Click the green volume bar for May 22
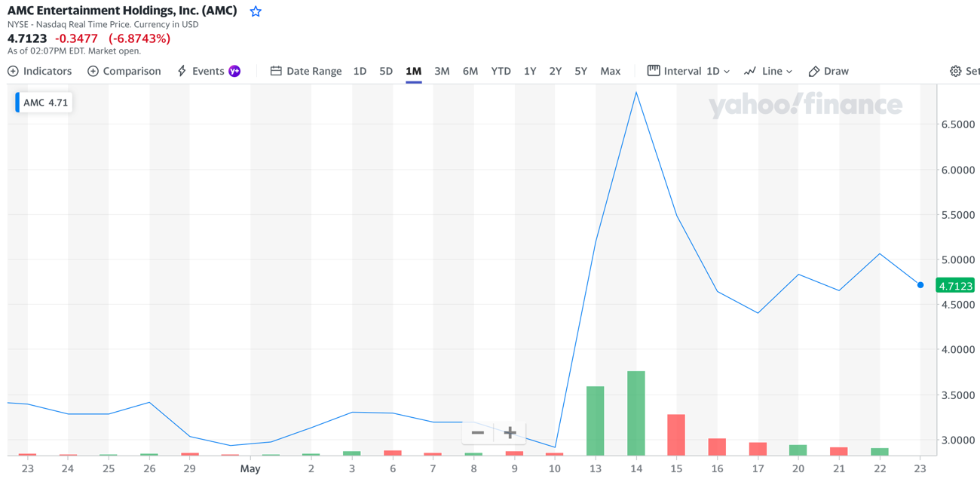This screenshot has height=482, width=980. click(x=880, y=452)
